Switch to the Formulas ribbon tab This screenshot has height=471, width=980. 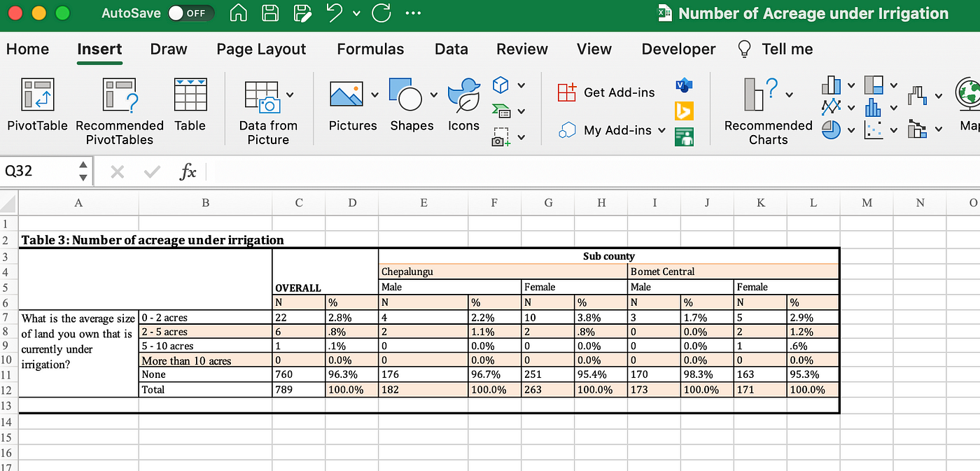coord(370,49)
